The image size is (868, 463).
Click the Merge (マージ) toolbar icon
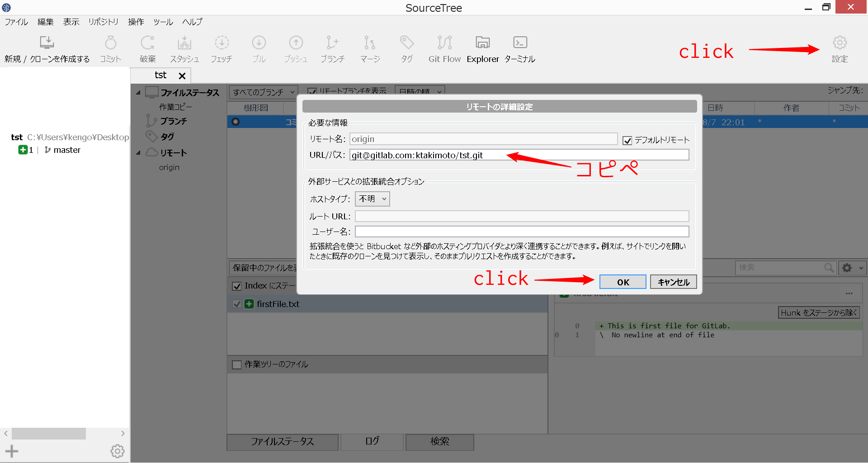tap(370, 43)
